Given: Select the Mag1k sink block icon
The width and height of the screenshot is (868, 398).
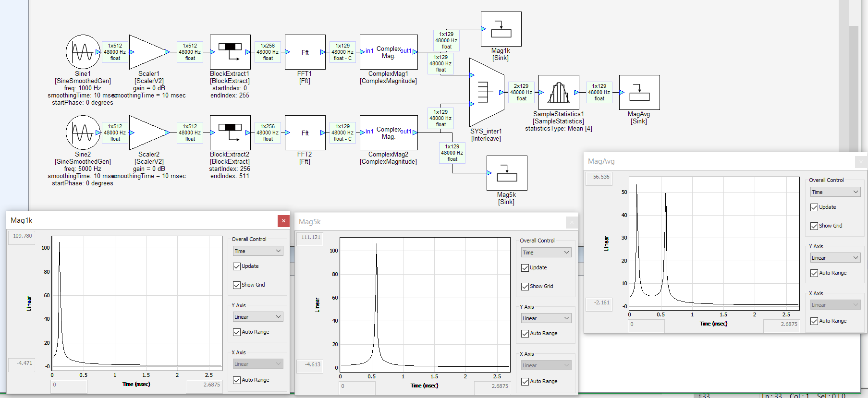Looking at the screenshot, I should click(501, 29).
